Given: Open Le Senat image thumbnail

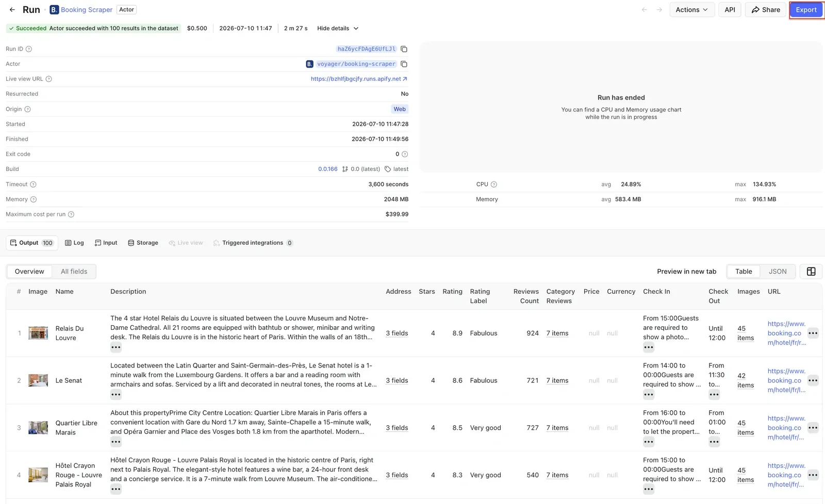Looking at the screenshot, I should (38, 380).
